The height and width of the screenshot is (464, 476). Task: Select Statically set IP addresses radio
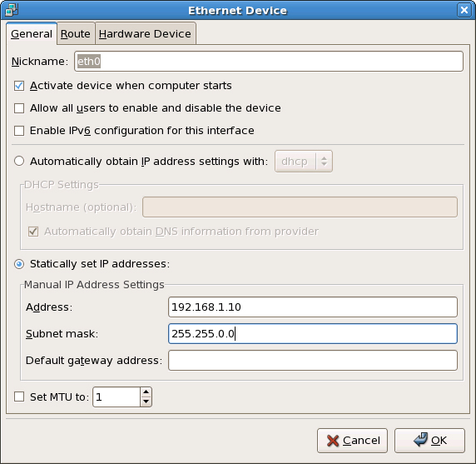pyautogui.click(x=19, y=264)
